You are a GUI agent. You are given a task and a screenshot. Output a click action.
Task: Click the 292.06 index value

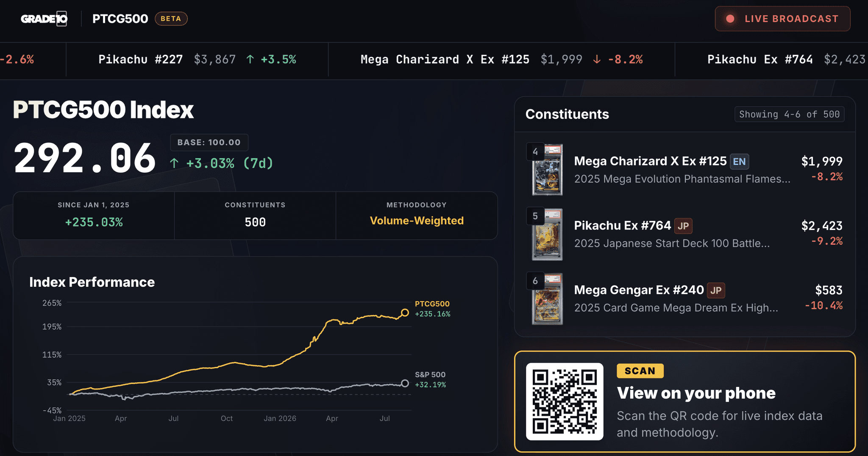(85, 159)
